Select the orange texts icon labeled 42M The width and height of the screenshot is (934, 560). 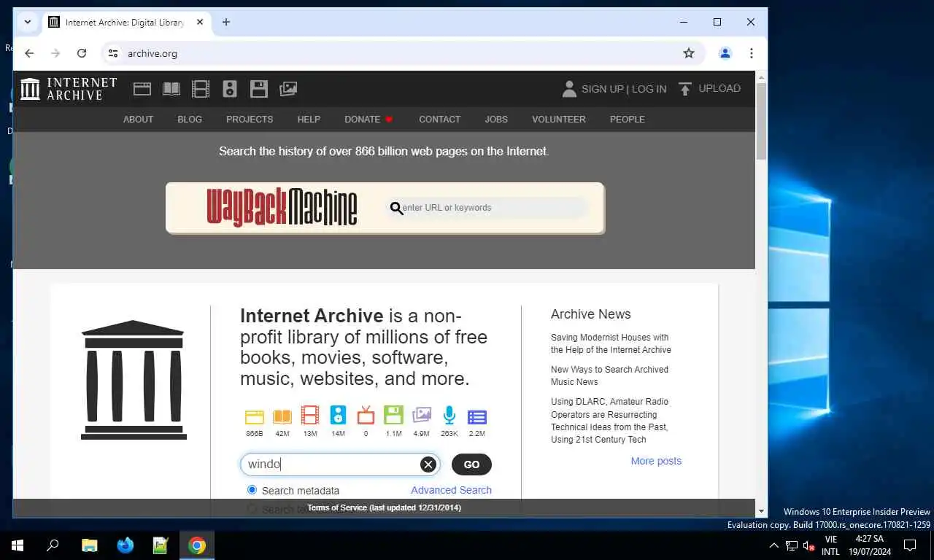coord(282,416)
